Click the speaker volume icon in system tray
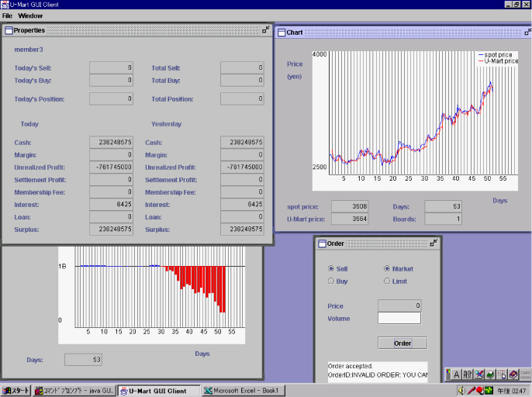 (461, 390)
